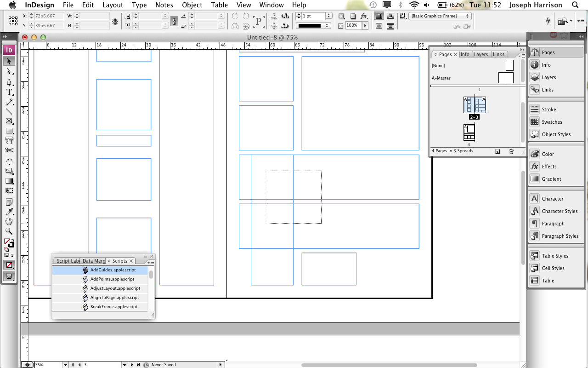Open the Notes menu
This screenshot has width=588, height=368.
164,5
